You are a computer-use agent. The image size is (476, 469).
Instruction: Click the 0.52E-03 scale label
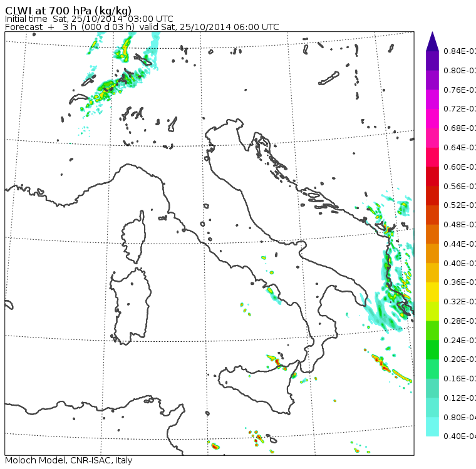click(460, 205)
